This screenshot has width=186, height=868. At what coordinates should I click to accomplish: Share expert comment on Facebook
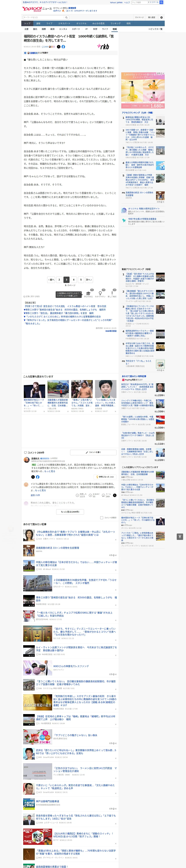click(x=38, y=477)
